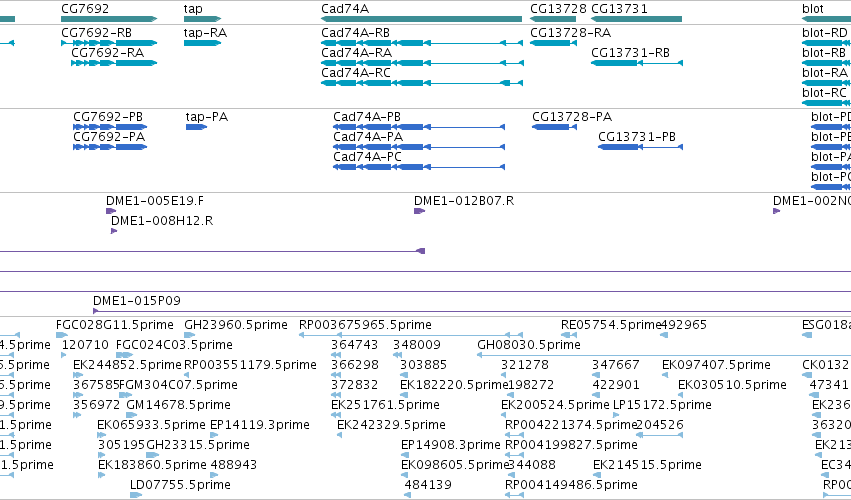
Task: Click protein CG13728-PA
Action: [x=554, y=127]
